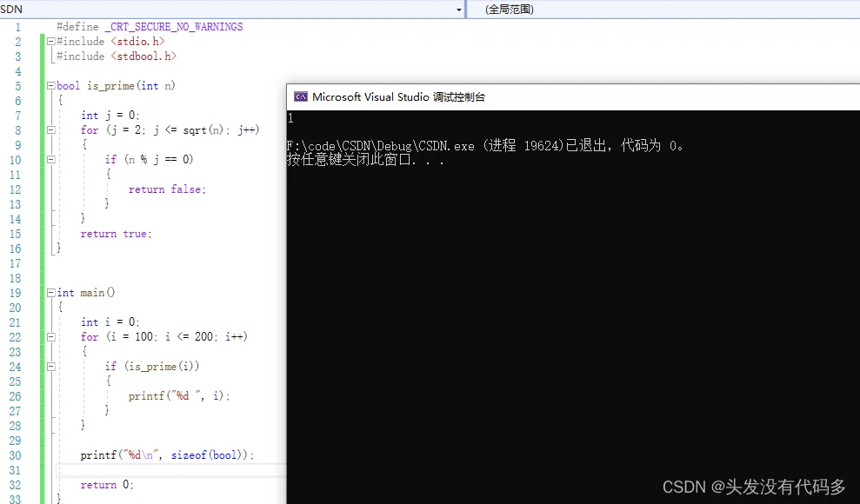Screen dimensions: 860x504
Task: Click the 'int j = 0;' declaration
Action: 110,116
